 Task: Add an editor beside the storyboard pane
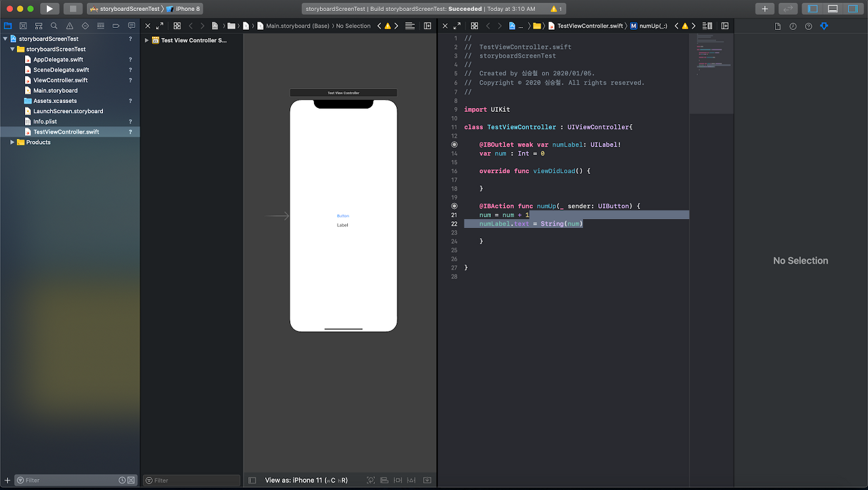(x=428, y=26)
